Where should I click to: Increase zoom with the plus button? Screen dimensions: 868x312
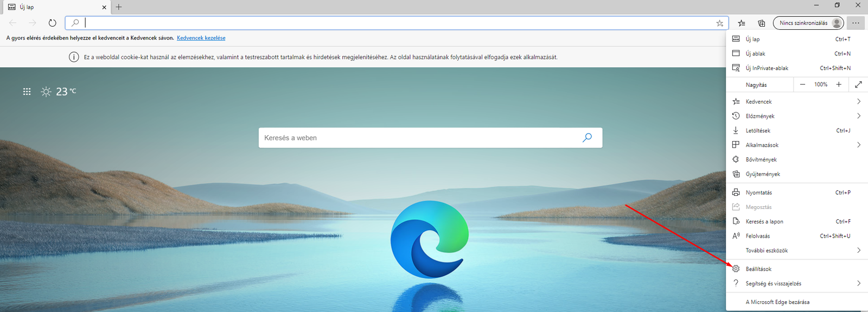coord(839,85)
